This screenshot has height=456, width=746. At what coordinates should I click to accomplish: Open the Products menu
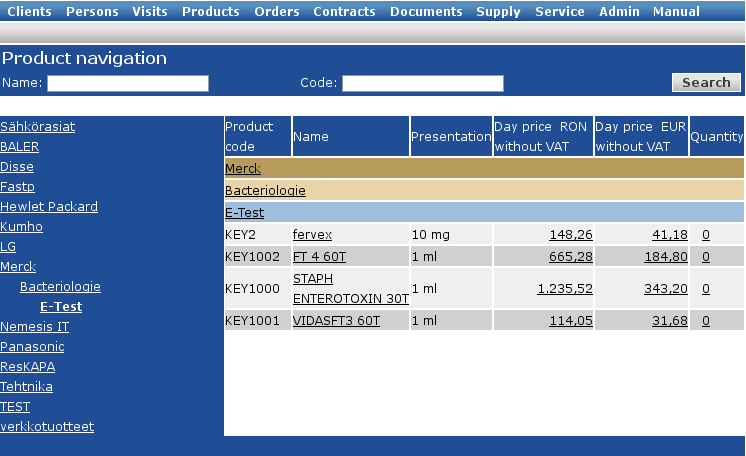pos(211,11)
